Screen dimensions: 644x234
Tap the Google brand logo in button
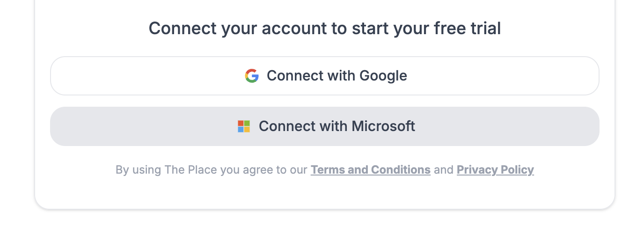pyautogui.click(x=252, y=76)
